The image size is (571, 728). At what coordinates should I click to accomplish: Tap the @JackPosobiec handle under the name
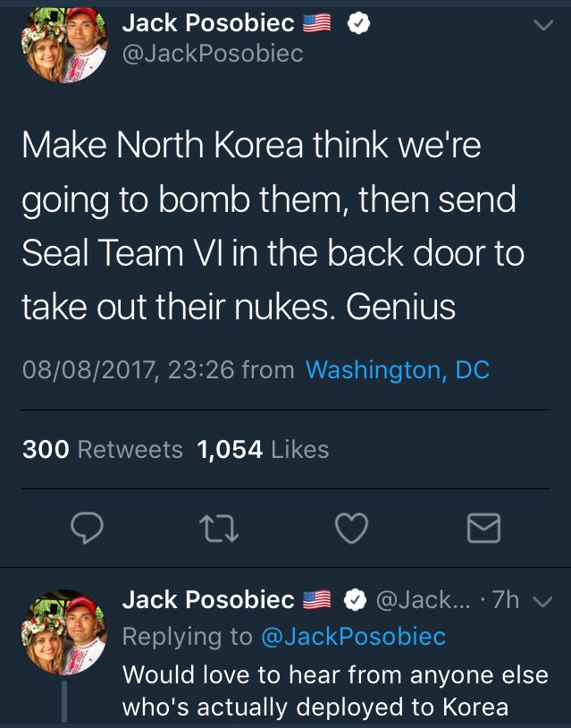[x=213, y=54]
